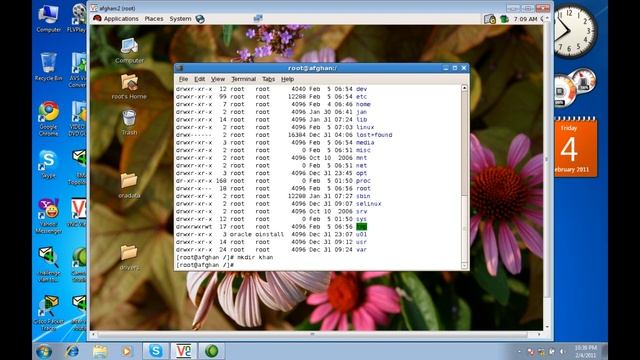Open the Windows Computer desktop icon

click(48, 19)
